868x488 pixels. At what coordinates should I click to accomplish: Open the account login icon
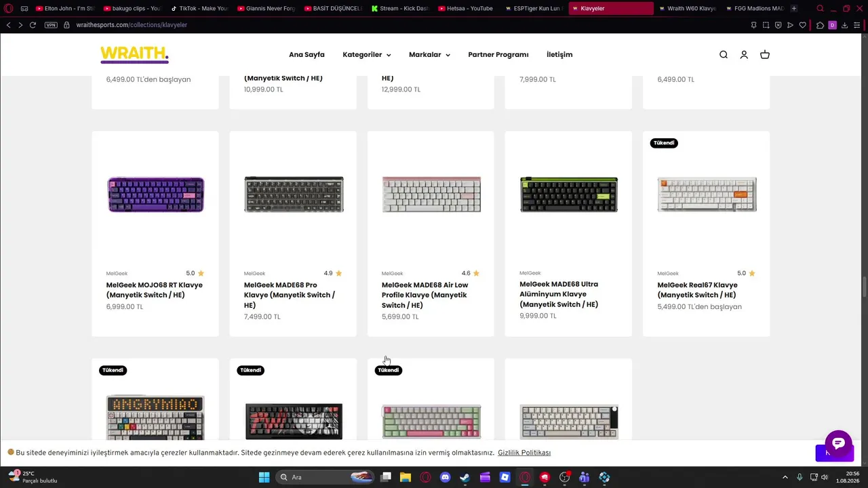744,55
